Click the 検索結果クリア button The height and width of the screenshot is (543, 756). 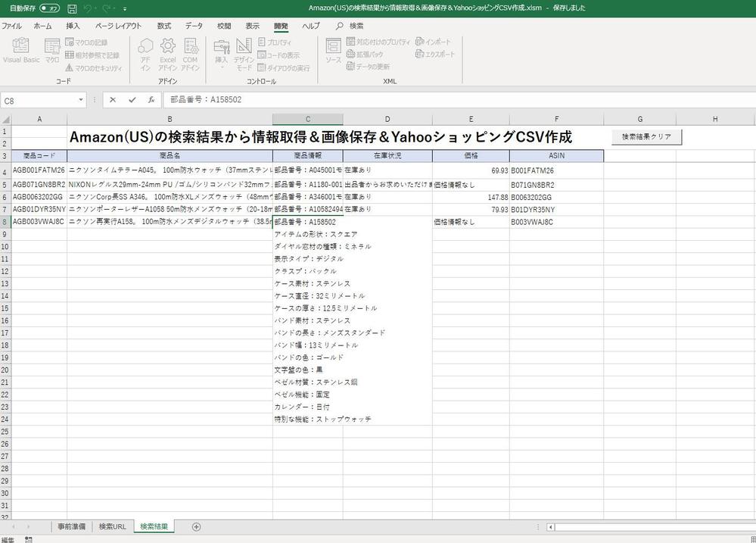tap(646, 136)
